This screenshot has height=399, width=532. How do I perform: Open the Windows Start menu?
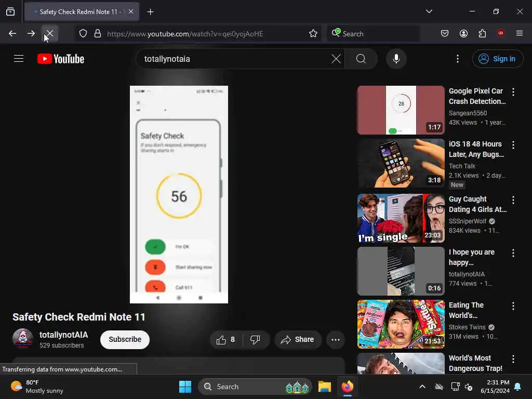[x=185, y=387]
